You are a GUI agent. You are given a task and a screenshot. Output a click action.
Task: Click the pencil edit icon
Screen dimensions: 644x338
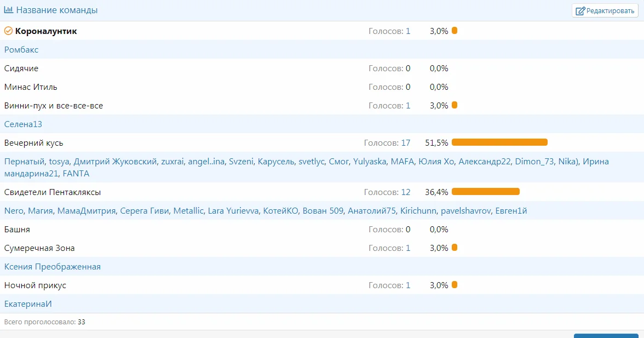pos(580,11)
